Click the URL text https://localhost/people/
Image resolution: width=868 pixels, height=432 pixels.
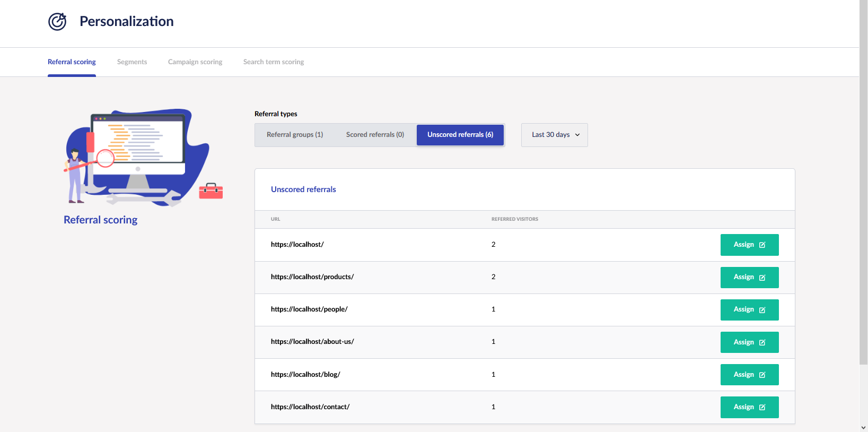tap(309, 309)
